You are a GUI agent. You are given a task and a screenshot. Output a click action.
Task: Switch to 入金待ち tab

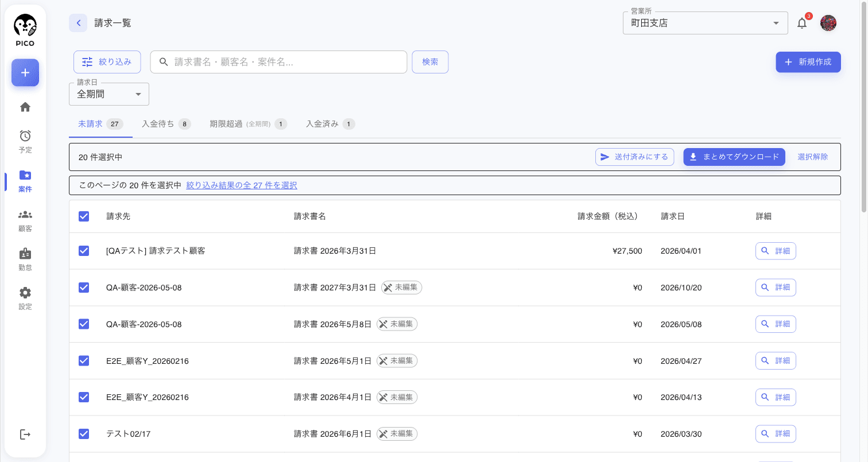(x=166, y=124)
